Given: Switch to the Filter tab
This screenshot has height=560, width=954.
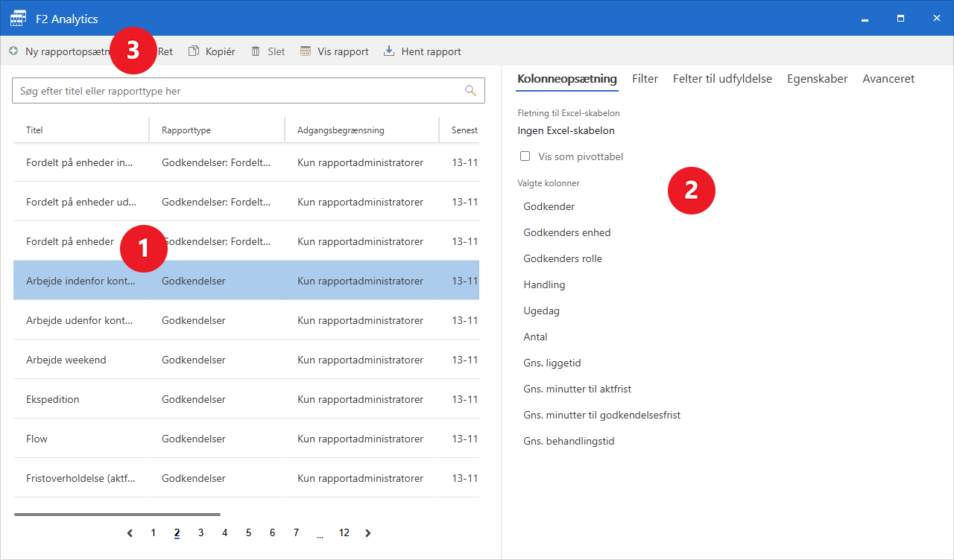Looking at the screenshot, I should point(645,79).
